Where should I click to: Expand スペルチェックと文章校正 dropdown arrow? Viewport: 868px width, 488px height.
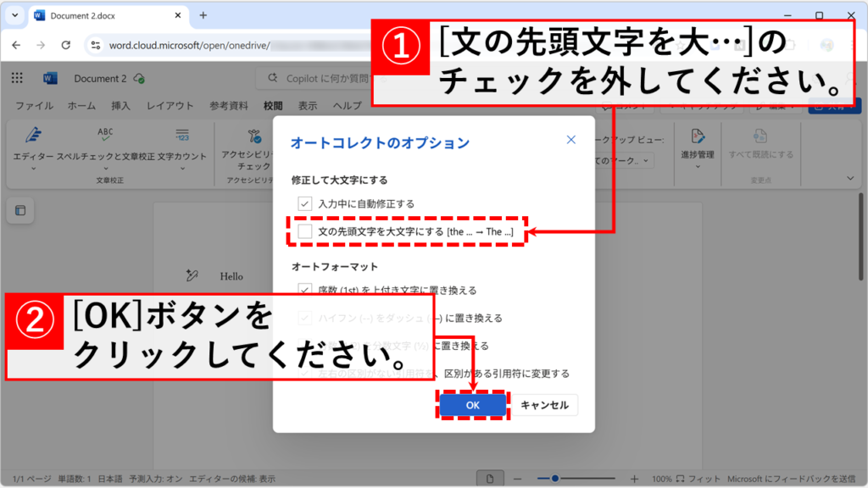pyautogui.click(x=105, y=169)
